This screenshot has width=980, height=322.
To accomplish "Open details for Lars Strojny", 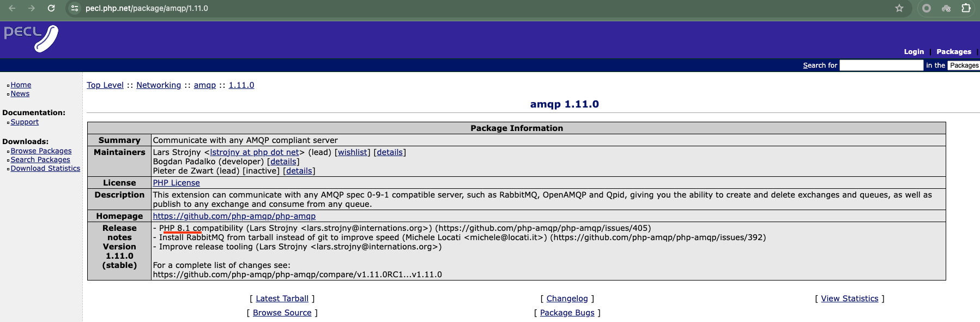I will click(390, 152).
